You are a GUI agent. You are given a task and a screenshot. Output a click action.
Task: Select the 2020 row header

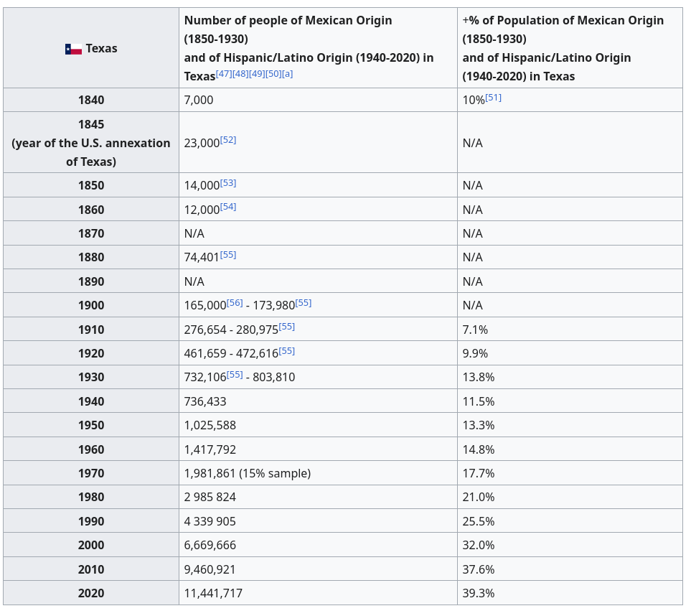coord(91,593)
